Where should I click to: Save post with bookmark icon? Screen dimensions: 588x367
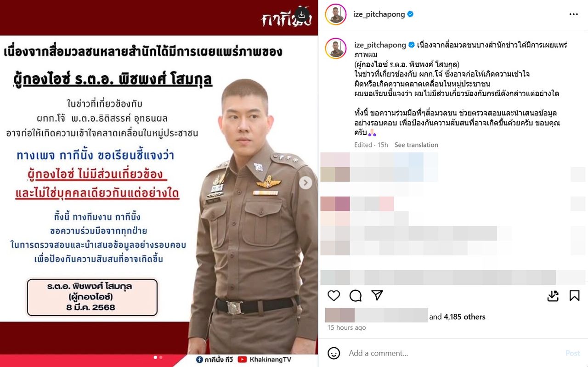(574, 295)
